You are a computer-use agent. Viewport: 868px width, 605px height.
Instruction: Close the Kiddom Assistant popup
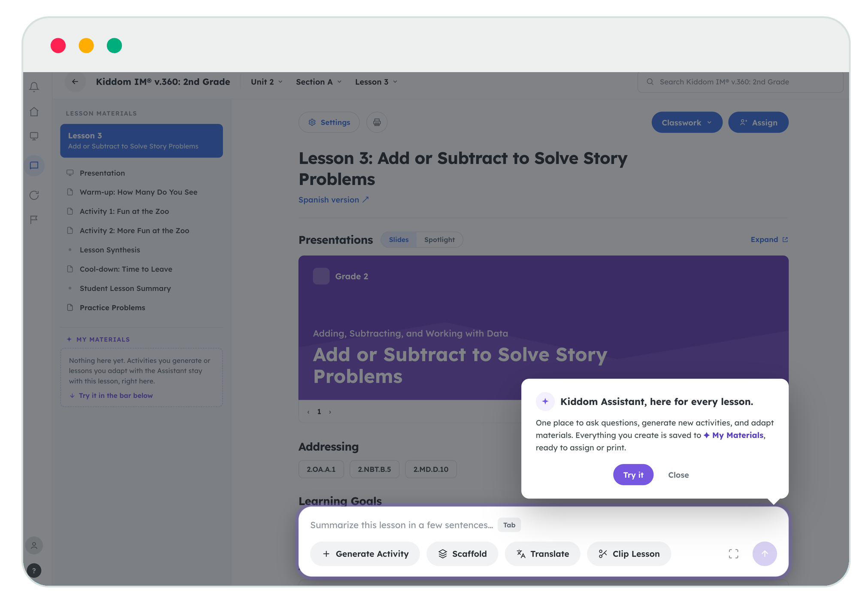[x=678, y=475]
